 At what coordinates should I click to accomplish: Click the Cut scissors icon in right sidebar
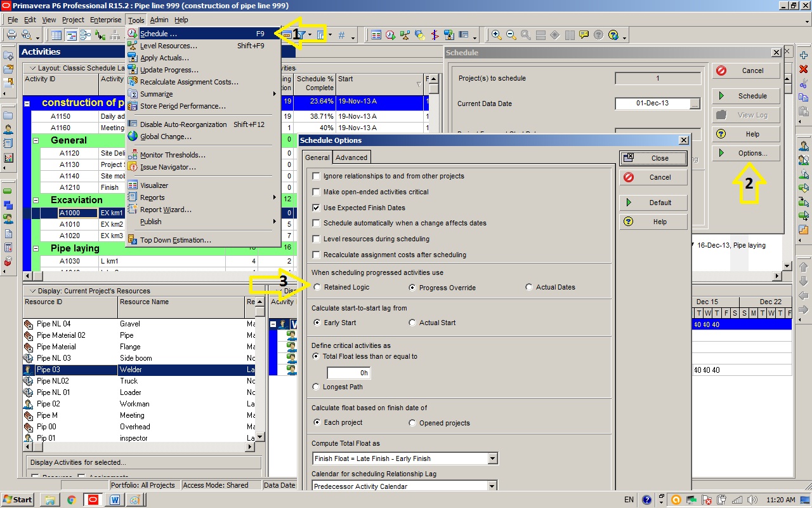coord(803,84)
